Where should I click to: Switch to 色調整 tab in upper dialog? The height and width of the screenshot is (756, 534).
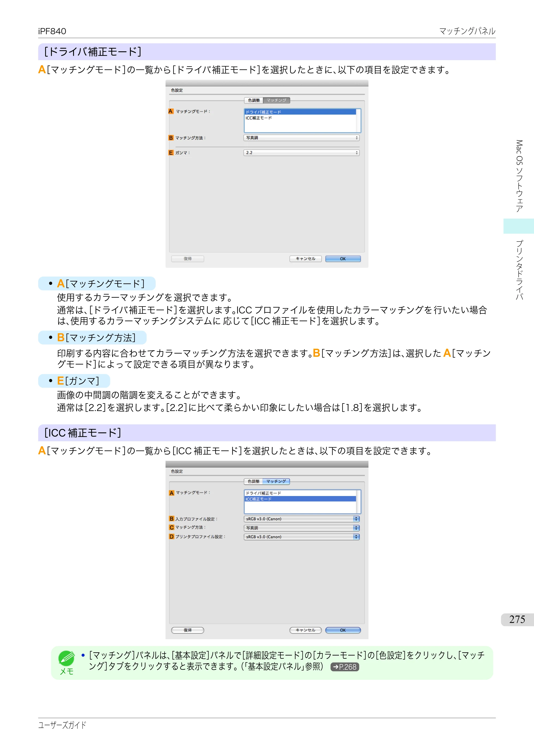[x=254, y=100]
